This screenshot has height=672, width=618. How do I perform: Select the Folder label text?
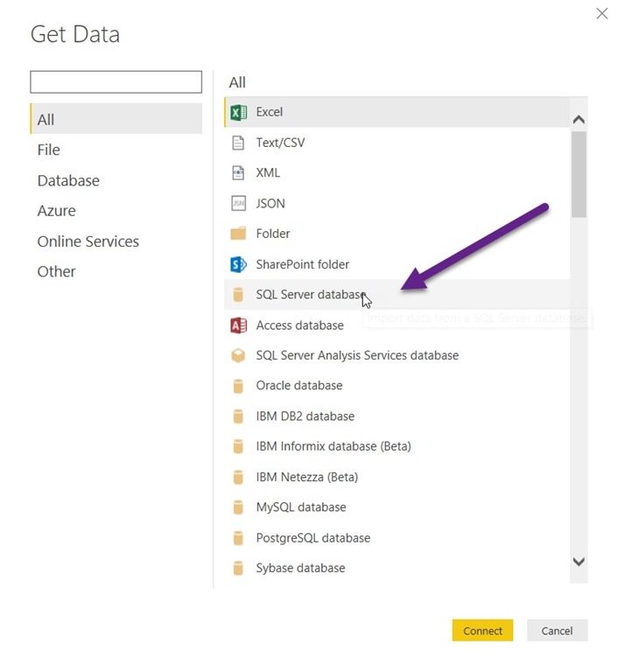point(273,234)
